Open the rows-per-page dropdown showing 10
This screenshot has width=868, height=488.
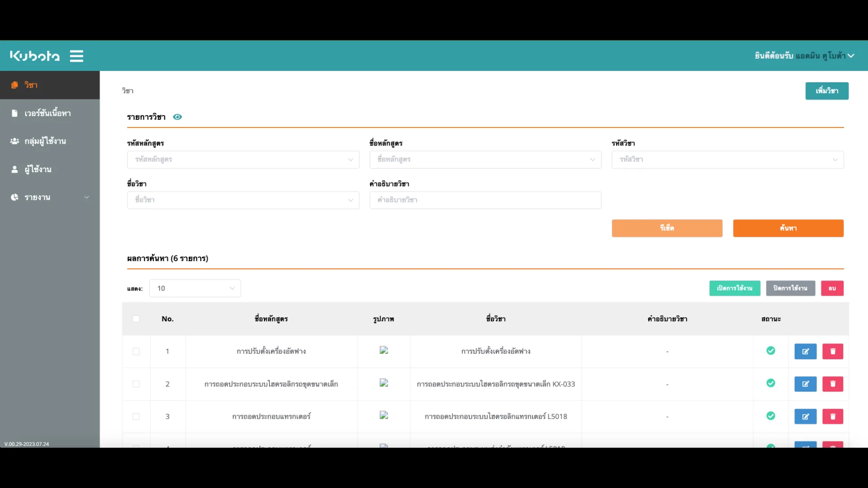coord(195,288)
